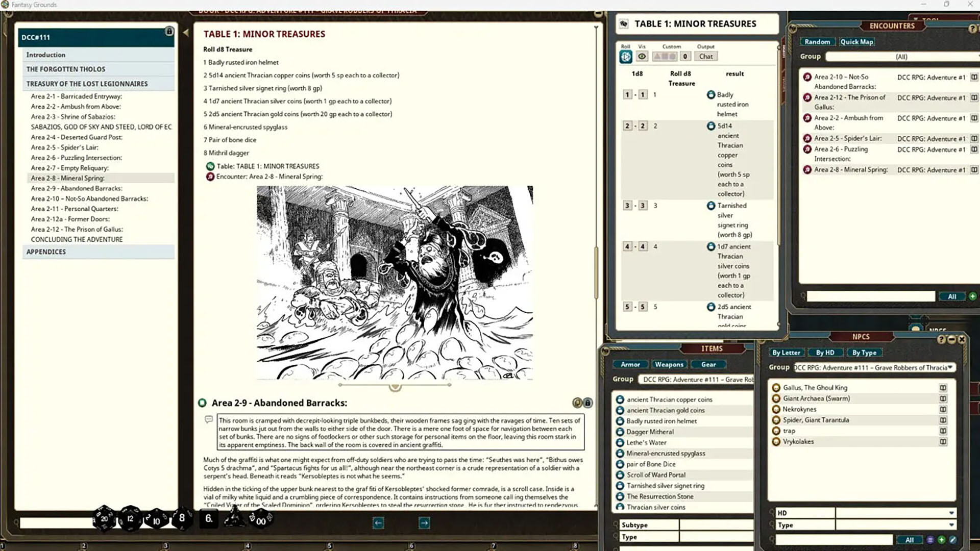
Task: Go to the next book page arrow
Action: (424, 522)
